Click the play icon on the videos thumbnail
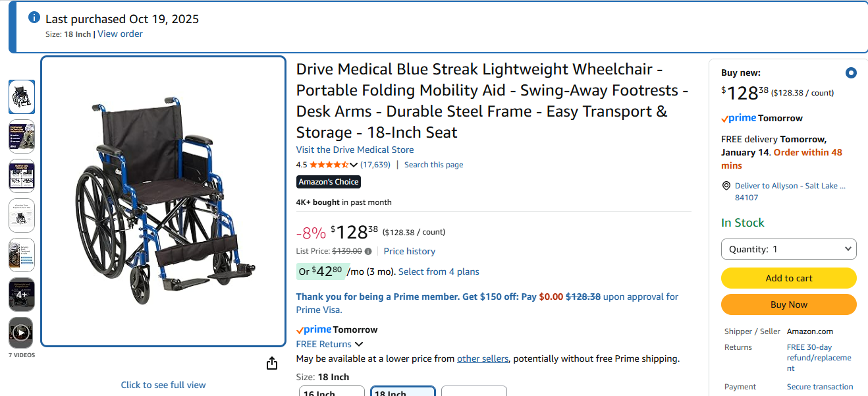This screenshot has width=868, height=396. click(x=20, y=333)
